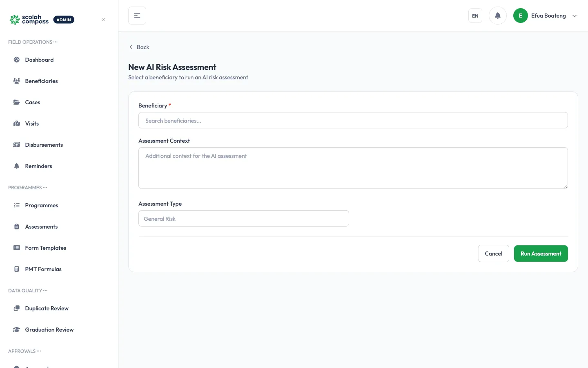
Task: Click the Graduation Review cap icon
Action: coord(17,330)
